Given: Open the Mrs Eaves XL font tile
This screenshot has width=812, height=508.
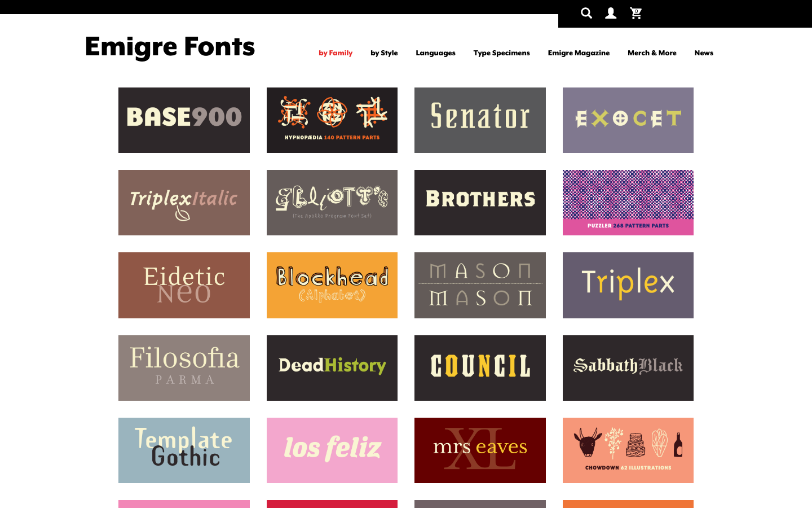Looking at the screenshot, I should click(480, 450).
